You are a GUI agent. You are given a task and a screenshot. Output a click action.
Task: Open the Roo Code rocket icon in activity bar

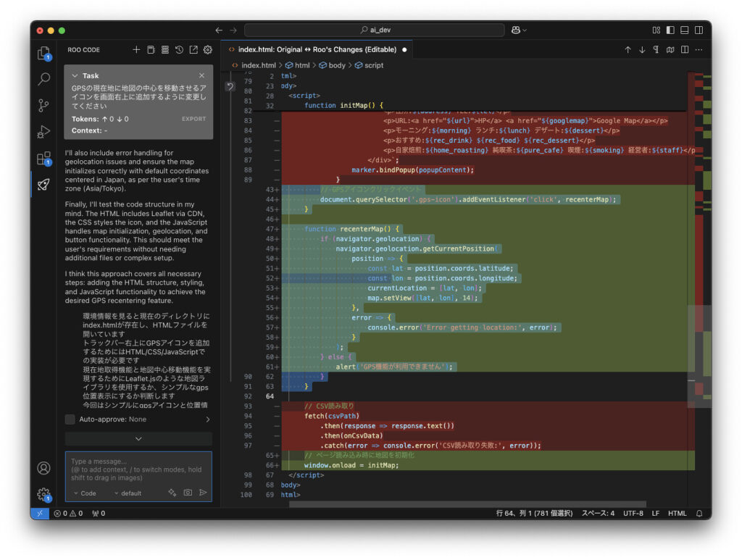point(44,184)
